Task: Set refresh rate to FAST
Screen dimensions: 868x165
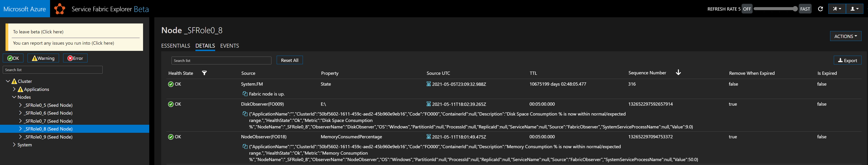Action: [805, 9]
